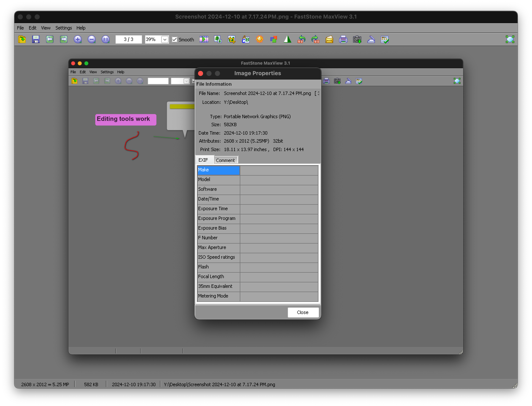Click the Open file folder icon
This screenshot has width=532, height=406.
22,39
